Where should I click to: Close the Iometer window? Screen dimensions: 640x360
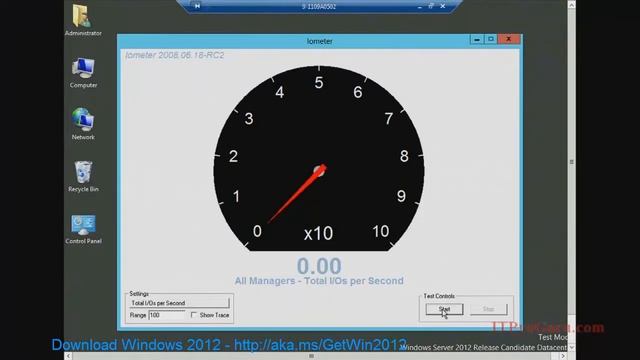click(x=509, y=39)
